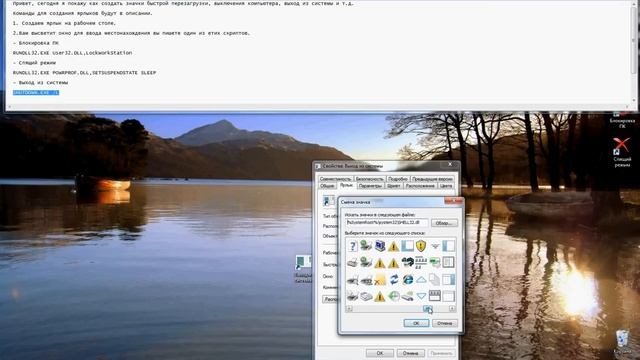Pick the overlapping gray documents icon
This screenshot has width=640, height=360.
point(435,280)
